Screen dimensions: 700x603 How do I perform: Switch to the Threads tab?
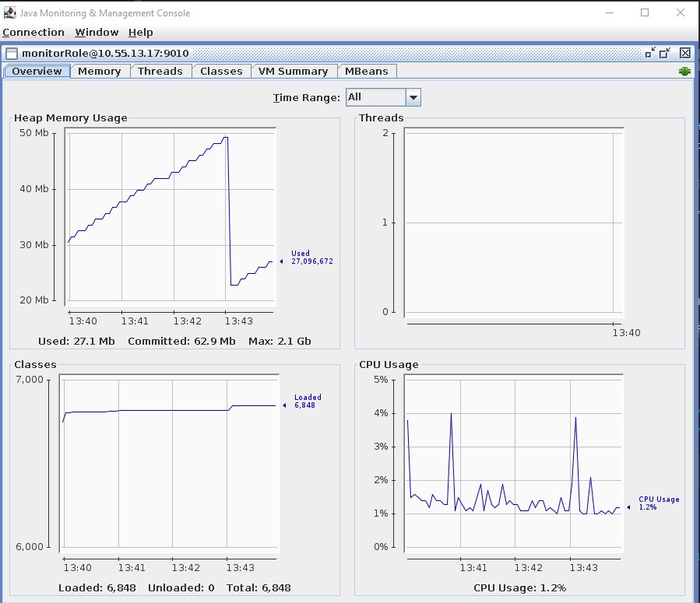160,71
